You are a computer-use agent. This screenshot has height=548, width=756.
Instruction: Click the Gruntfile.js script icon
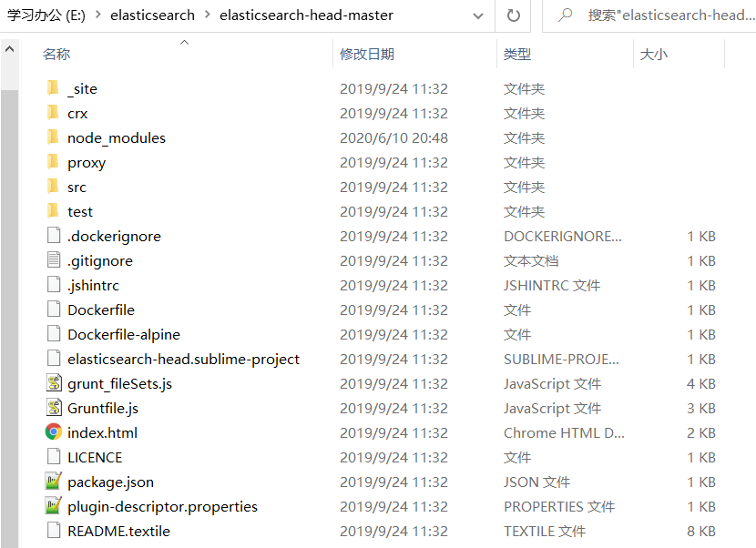click(54, 408)
